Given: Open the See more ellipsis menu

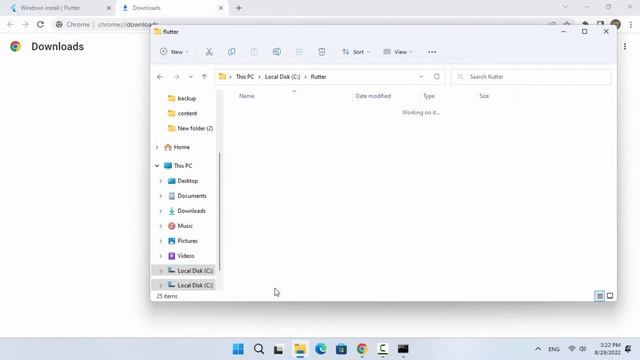Looking at the screenshot, I should pos(432,52).
